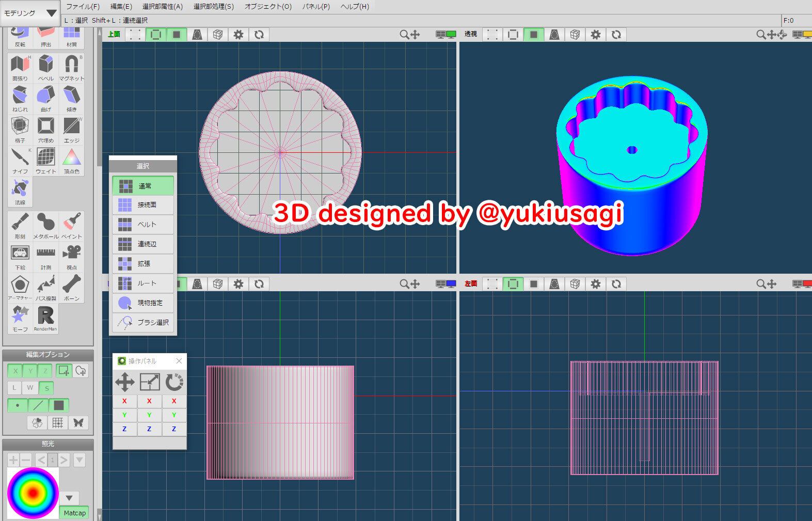The height and width of the screenshot is (521, 812).
Task: Open the オブジェクト(O) menu
Action: 268,7
